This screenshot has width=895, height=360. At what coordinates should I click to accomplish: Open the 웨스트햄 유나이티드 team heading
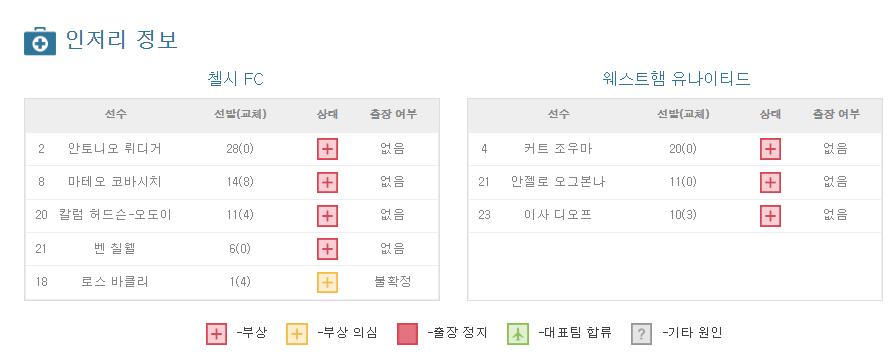(x=676, y=79)
